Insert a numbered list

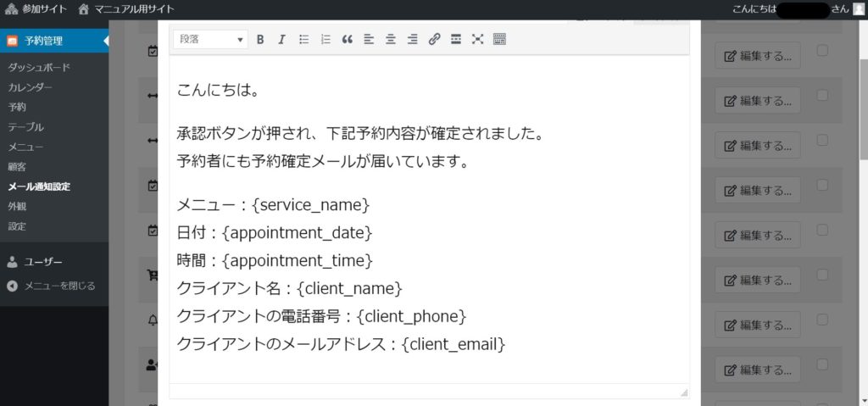325,39
